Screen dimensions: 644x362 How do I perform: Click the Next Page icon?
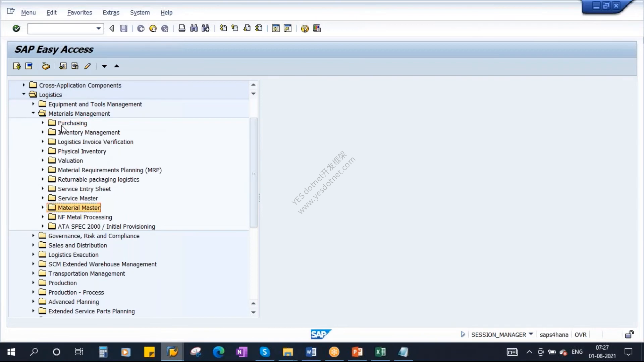tap(247, 28)
